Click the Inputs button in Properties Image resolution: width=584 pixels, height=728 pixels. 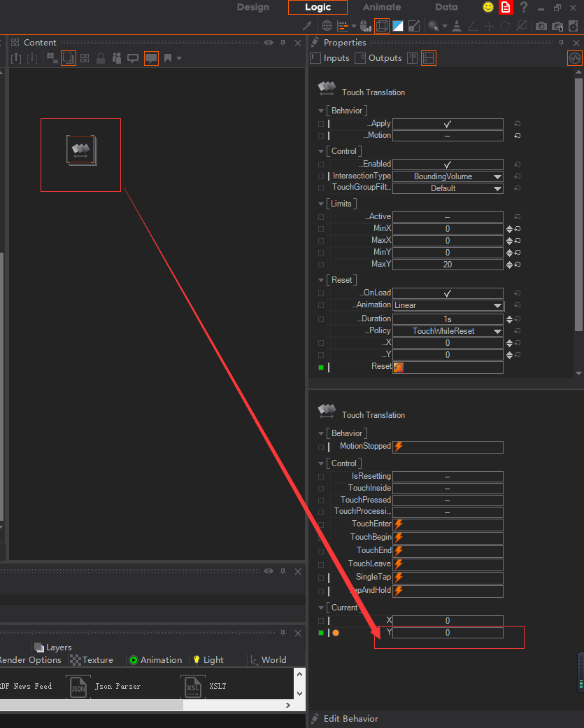[330, 58]
